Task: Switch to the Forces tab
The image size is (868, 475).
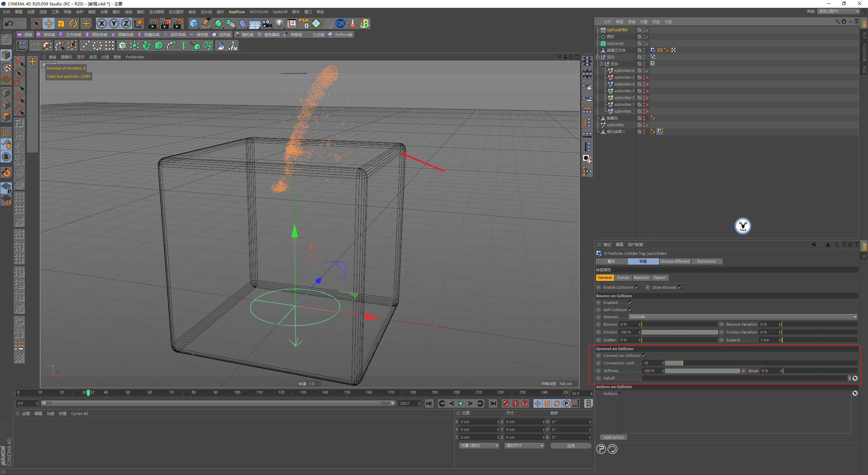Action: [623, 278]
